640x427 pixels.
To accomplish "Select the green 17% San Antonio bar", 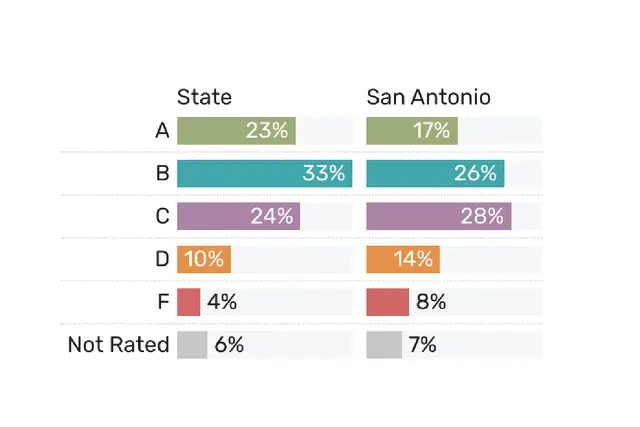I will [412, 130].
